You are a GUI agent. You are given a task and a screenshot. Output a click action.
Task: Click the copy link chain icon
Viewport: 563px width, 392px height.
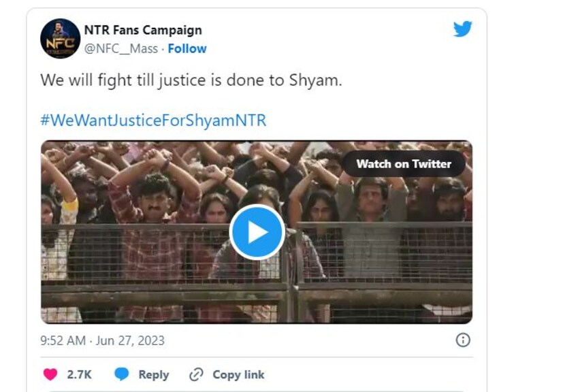coord(196,374)
